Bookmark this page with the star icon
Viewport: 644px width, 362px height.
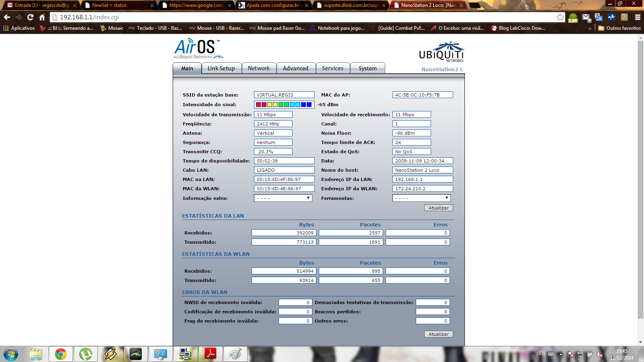560,17
